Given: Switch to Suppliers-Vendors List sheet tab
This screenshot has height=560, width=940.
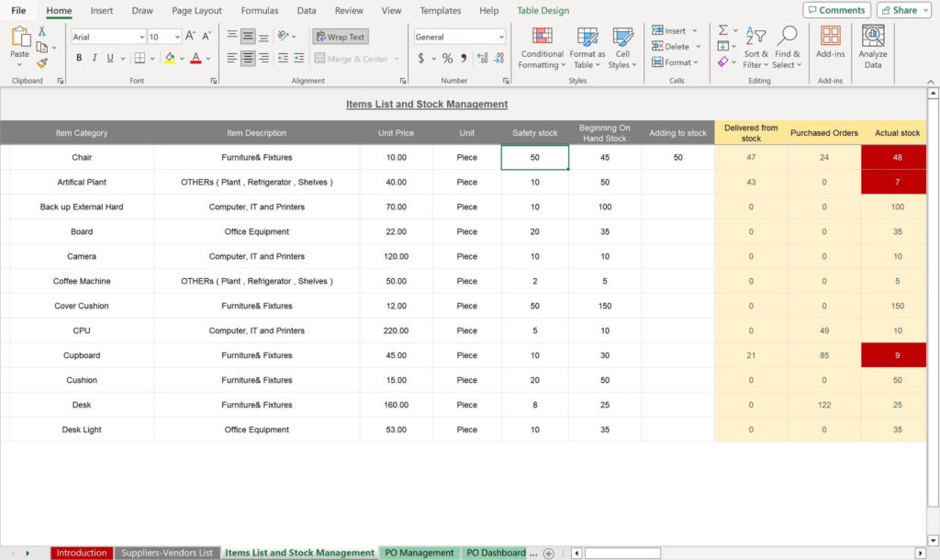Looking at the screenshot, I should coord(167,553).
